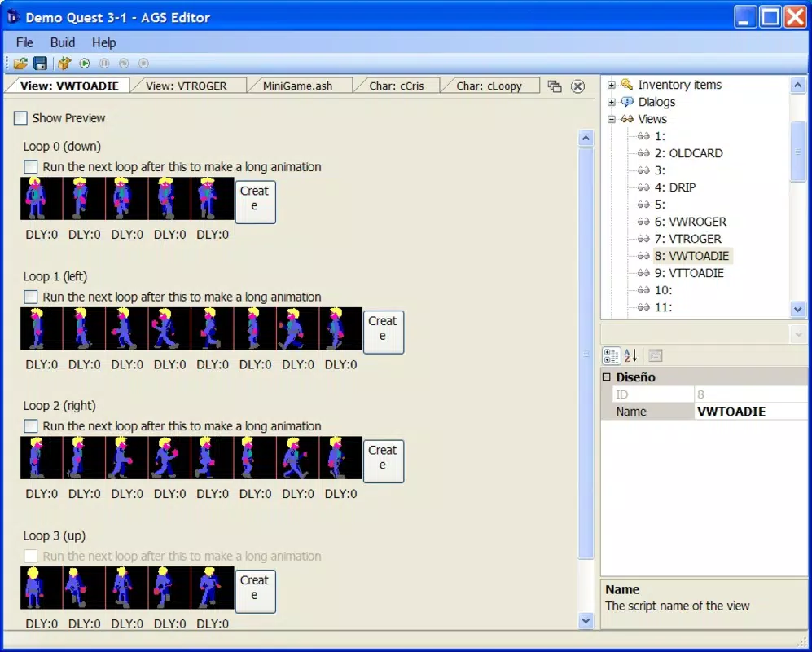Click Create button in Loop 3 (up)
812x652 pixels.
click(x=255, y=592)
